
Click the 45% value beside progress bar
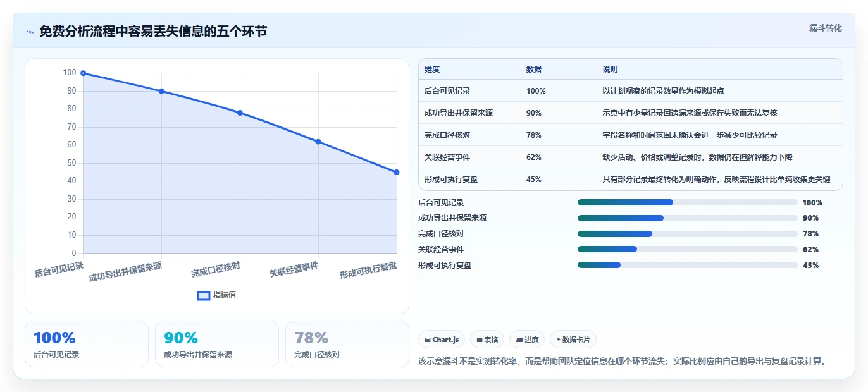810,266
